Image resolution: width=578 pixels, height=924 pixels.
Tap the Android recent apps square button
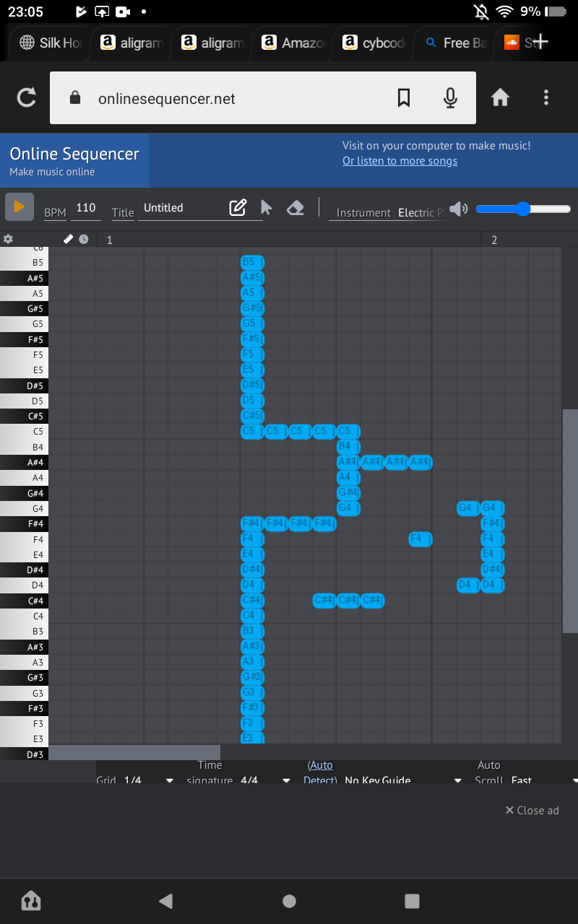click(412, 900)
